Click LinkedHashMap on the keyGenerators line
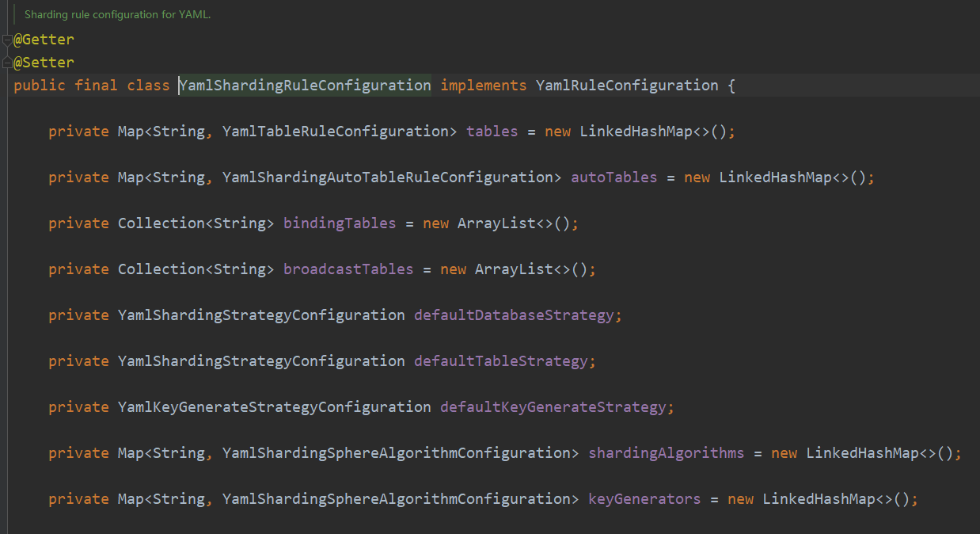980x534 pixels. pos(819,499)
